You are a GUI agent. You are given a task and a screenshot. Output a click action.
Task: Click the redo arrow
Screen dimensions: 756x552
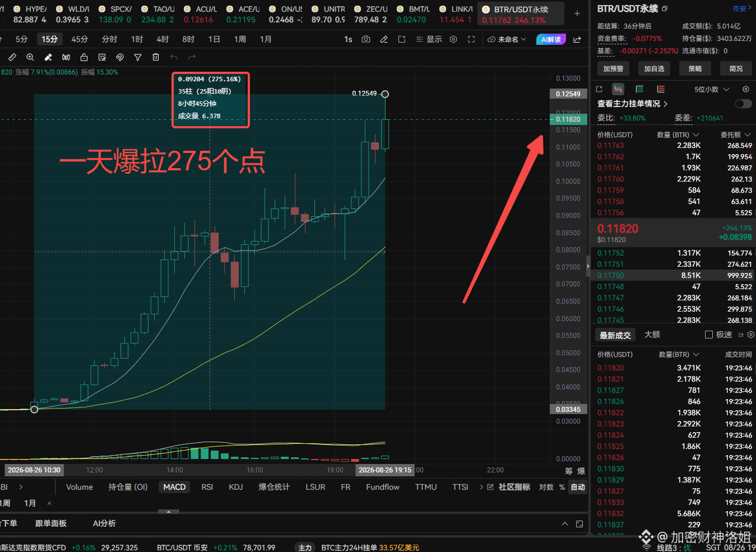192,57
